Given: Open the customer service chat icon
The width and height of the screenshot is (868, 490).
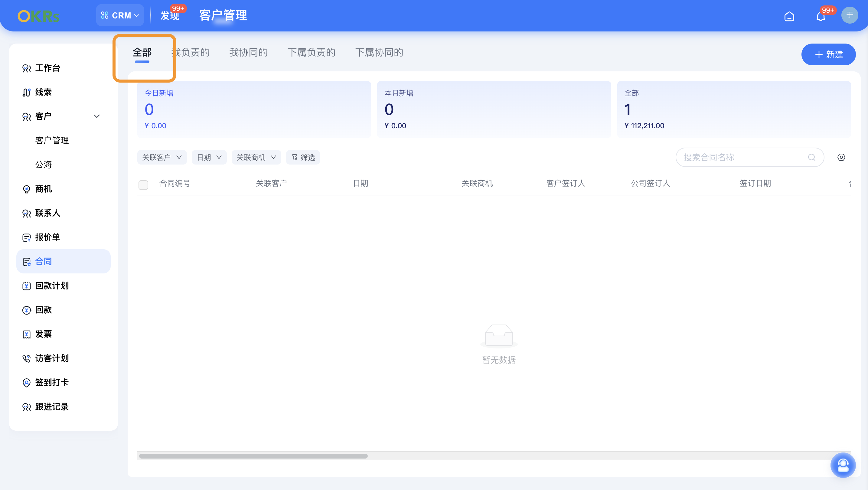Looking at the screenshot, I should pos(843,465).
